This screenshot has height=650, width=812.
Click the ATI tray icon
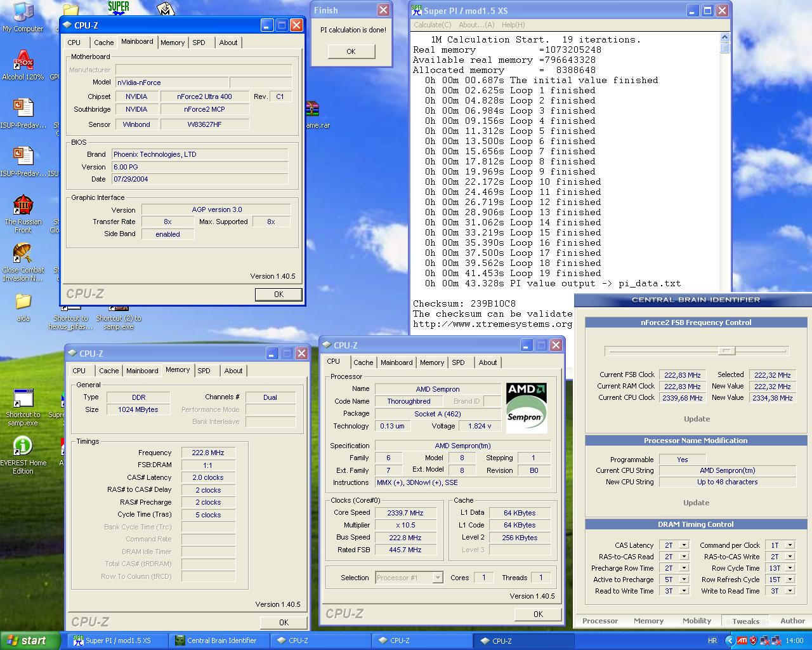coord(742,640)
